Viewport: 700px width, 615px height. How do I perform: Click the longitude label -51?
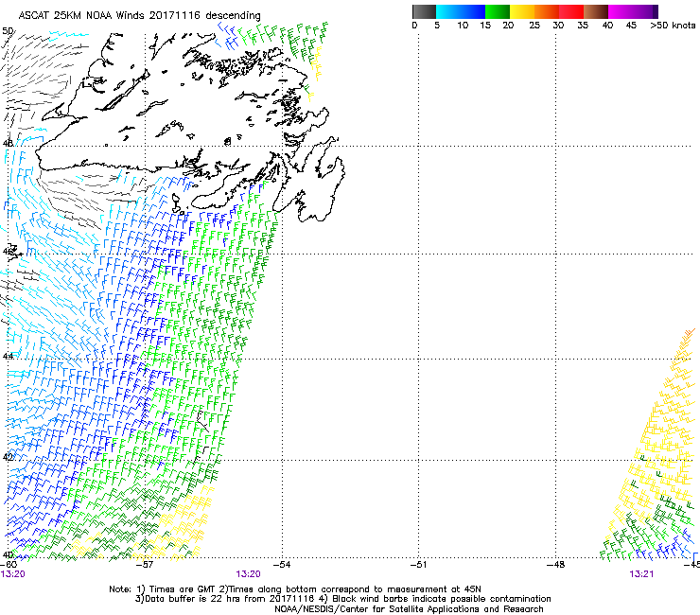click(418, 564)
